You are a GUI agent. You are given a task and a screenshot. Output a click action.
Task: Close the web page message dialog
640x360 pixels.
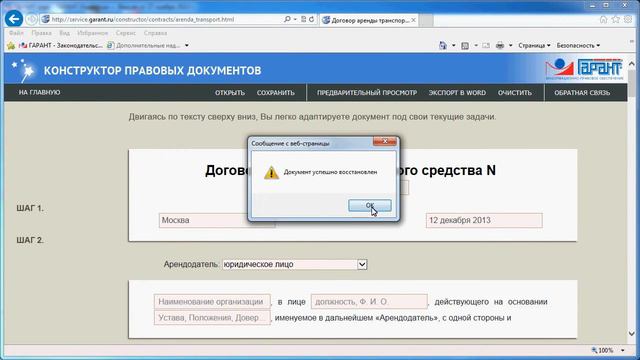pos(384,141)
